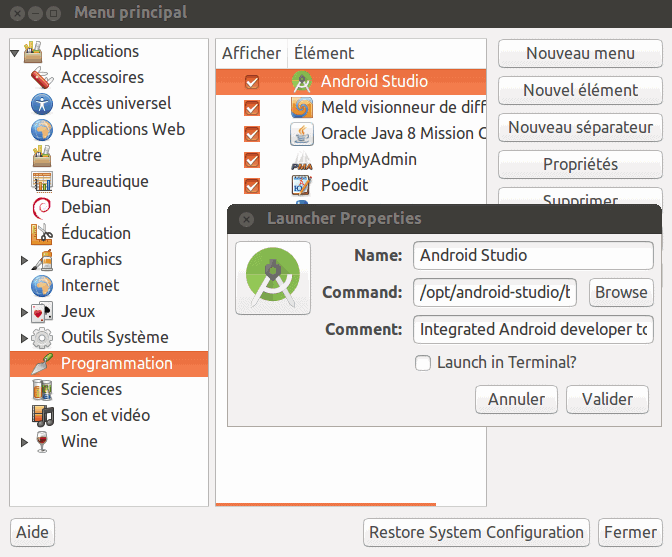Screen dimensions: 672x557
Task: Click Valider to confirm launcher
Action: tap(607, 399)
